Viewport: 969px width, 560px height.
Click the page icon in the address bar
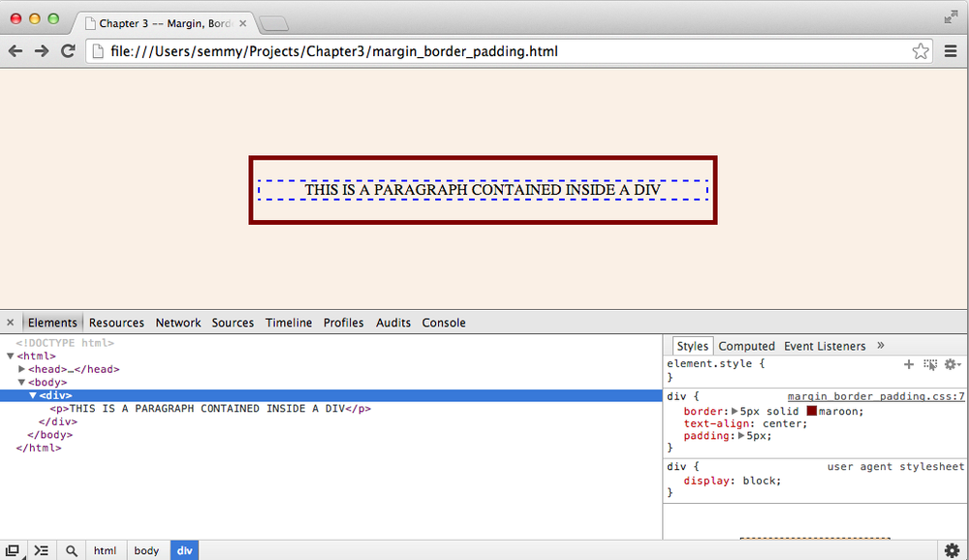pyautogui.click(x=98, y=51)
